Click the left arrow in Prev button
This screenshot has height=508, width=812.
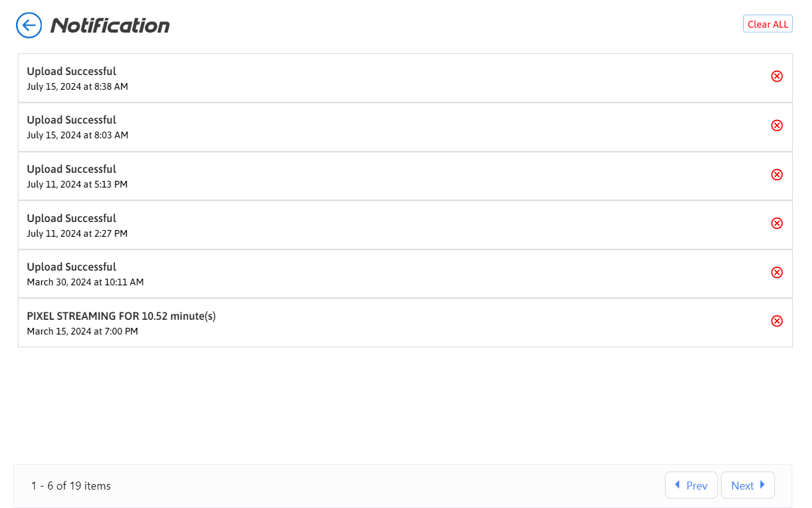click(x=677, y=485)
